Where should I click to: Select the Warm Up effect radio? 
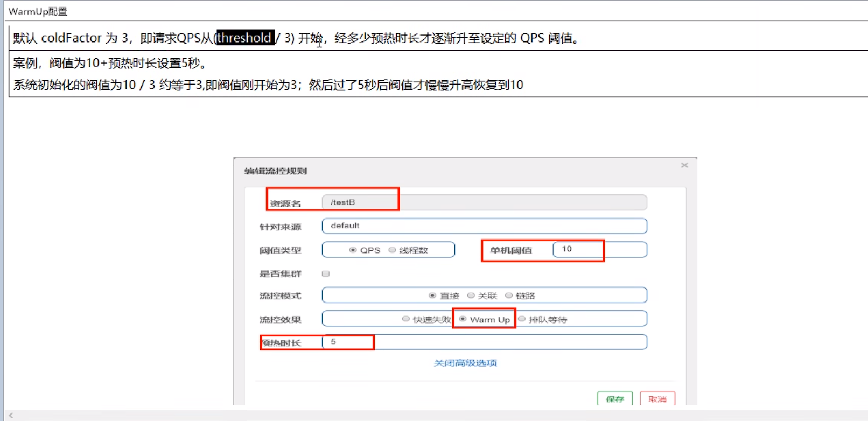(x=463, y=319)
